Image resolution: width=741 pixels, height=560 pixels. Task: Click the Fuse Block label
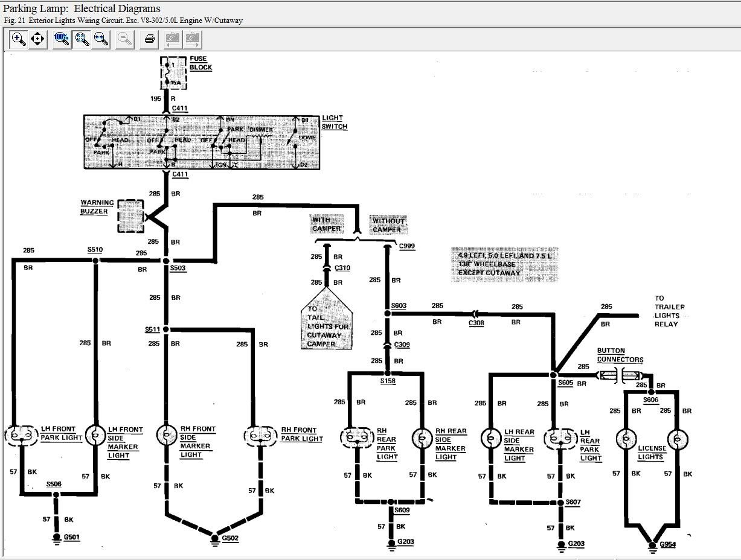(x=200, y=63)
